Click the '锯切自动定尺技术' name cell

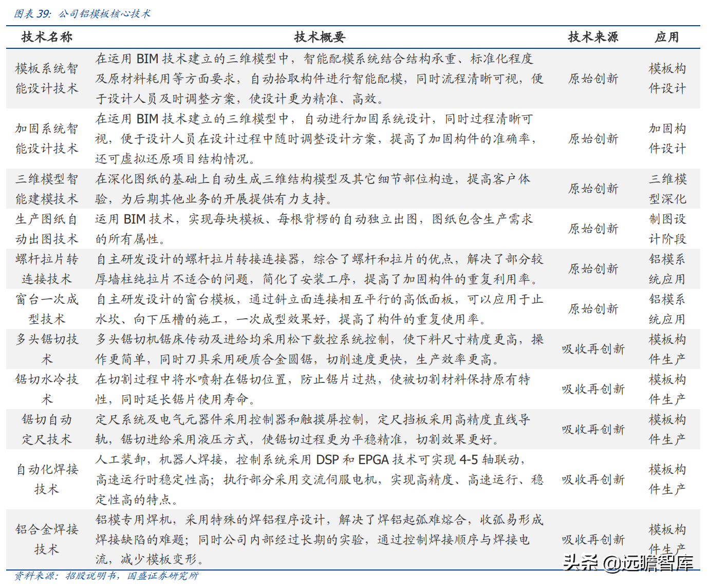[47, 429]
